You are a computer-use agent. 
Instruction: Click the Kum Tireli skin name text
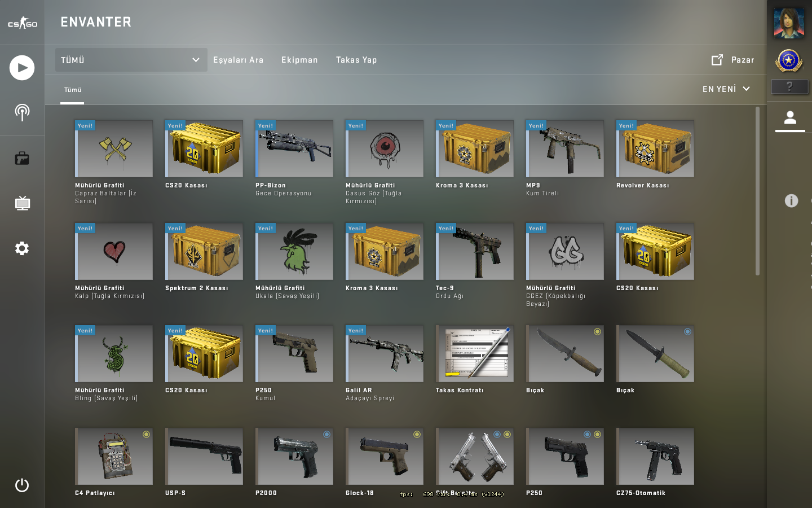pos(542,193)
